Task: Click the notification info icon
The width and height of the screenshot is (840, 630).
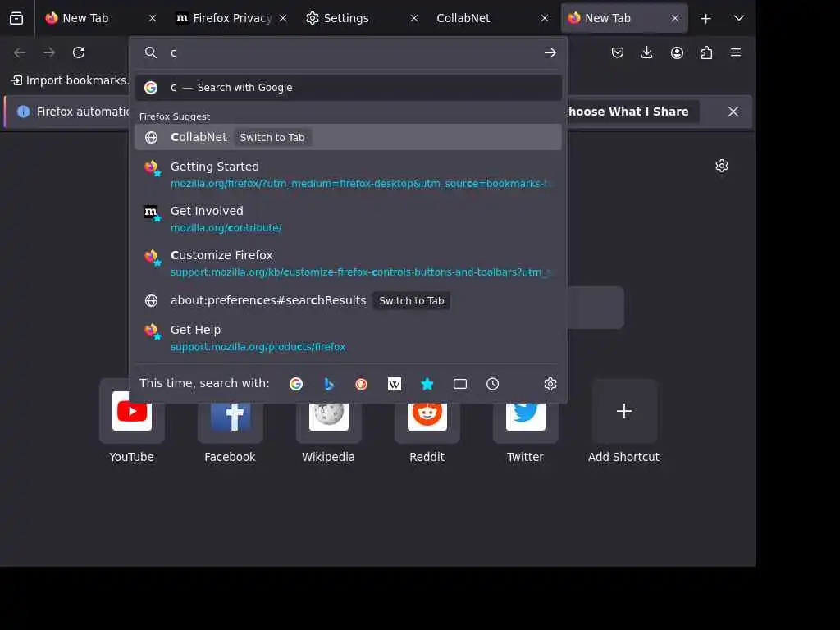Action: pyautogui.click(x=24, y=112)
